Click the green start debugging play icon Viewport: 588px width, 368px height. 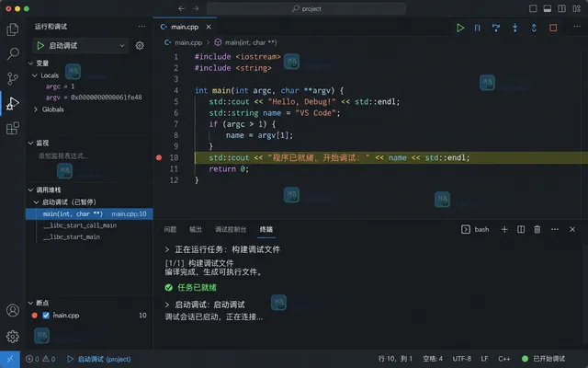click(x=40, y=45)
